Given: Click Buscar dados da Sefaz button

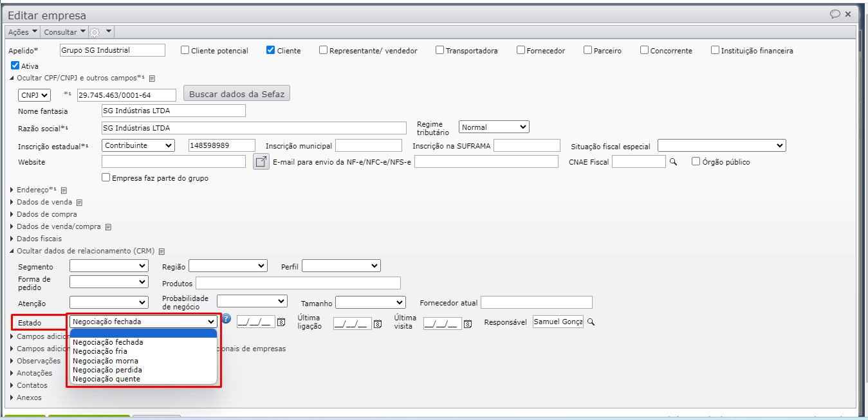Looking at the screenshot, I should (237, 94).
